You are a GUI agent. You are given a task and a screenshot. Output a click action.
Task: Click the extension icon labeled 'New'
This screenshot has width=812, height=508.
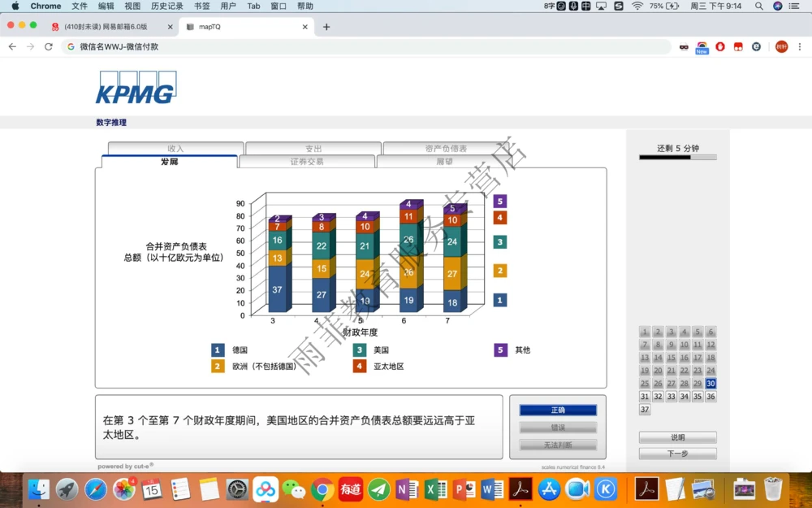(702, 46)
